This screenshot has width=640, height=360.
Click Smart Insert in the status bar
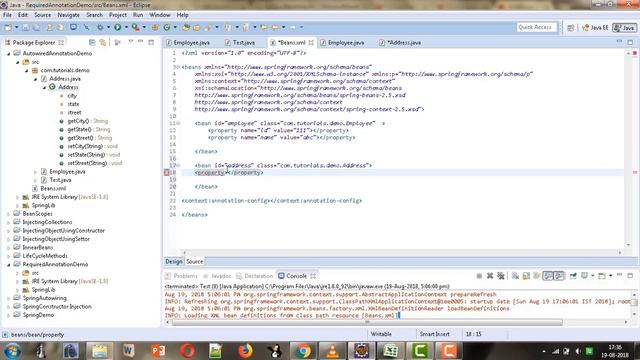435,334
